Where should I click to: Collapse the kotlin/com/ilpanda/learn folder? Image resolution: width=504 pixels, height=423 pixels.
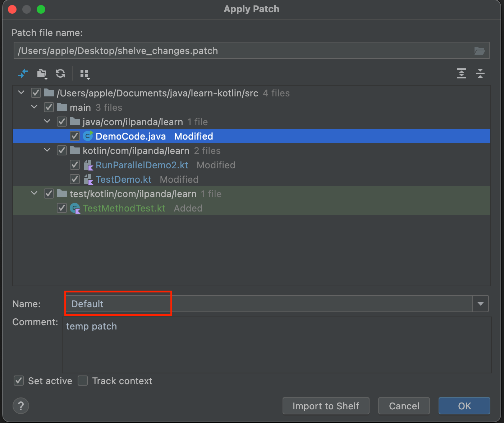(47, 150)
